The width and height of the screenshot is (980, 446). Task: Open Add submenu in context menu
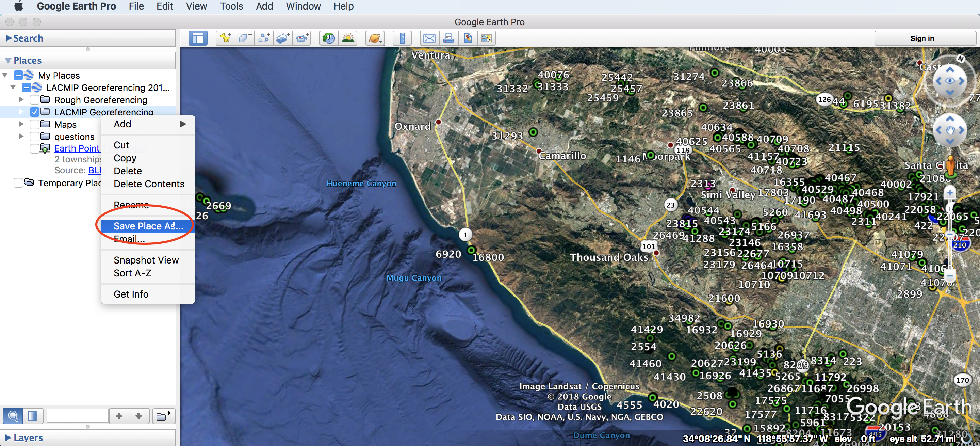[x=148, y=124]
